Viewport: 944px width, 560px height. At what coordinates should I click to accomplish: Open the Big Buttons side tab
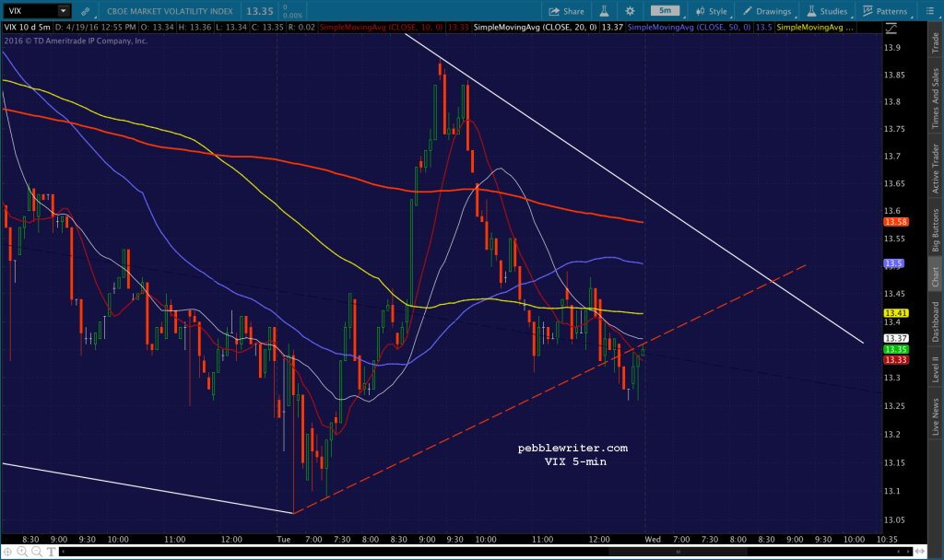coord(936,229)
